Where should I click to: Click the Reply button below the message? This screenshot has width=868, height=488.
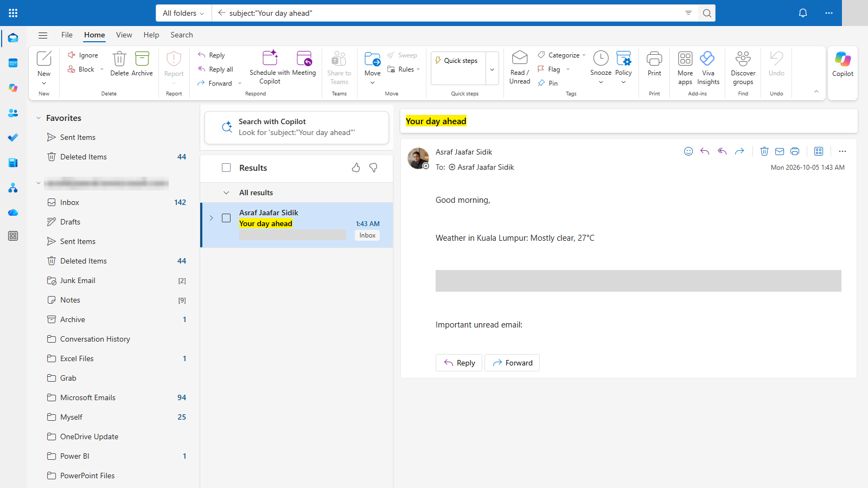click(x=459, y=363)
